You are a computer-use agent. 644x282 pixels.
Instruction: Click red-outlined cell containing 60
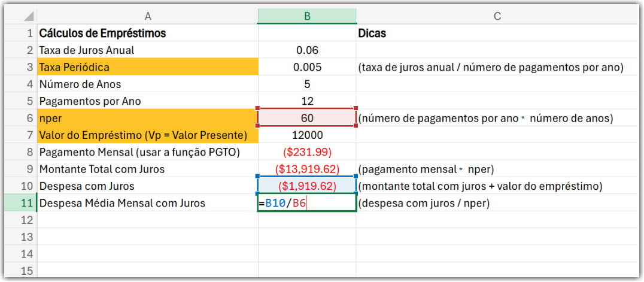[x=307, y=118]
